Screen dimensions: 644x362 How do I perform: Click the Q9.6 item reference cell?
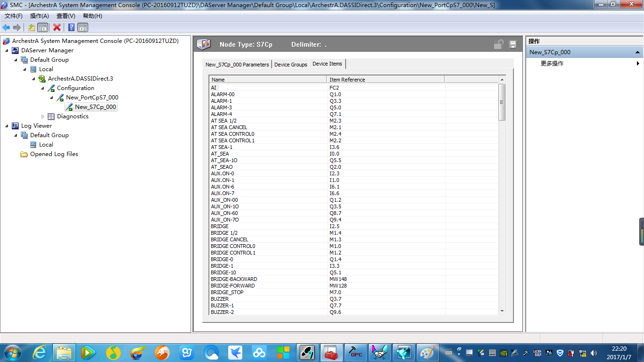point(335,312)
